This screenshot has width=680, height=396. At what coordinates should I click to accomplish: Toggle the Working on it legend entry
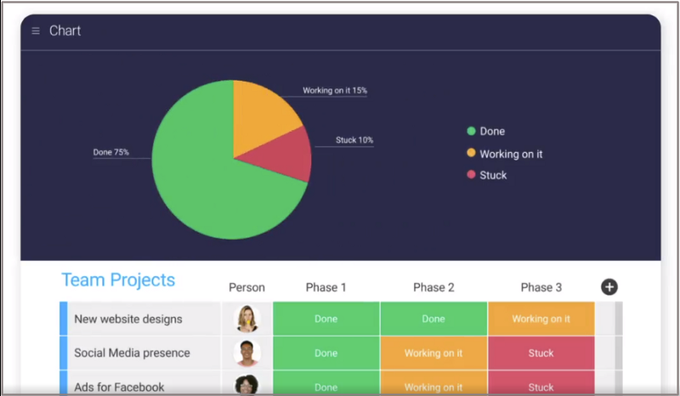point(504,154)
